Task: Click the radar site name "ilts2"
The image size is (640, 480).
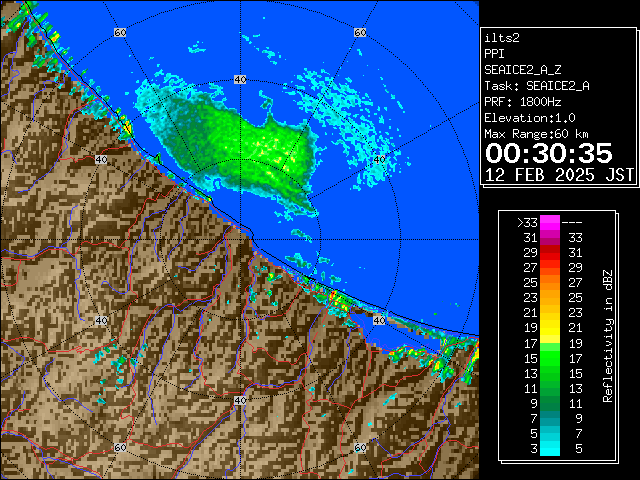Action: tap(502, 38)
